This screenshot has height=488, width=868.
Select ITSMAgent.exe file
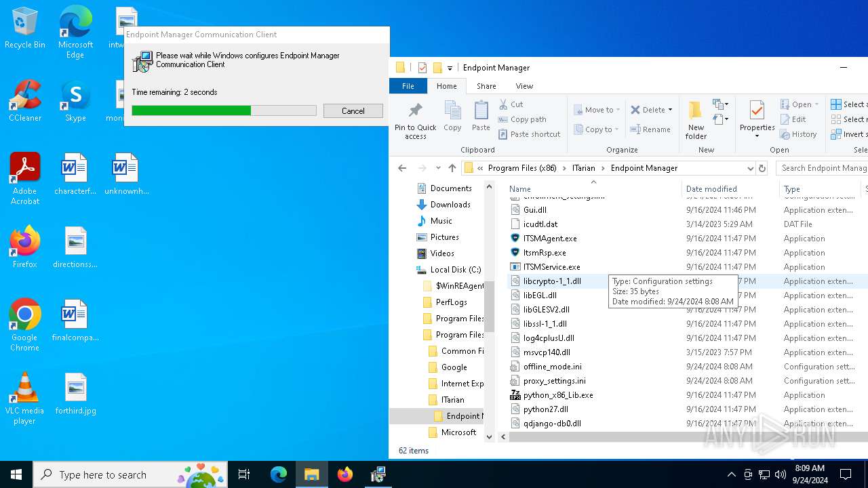(x=550, y=239)
